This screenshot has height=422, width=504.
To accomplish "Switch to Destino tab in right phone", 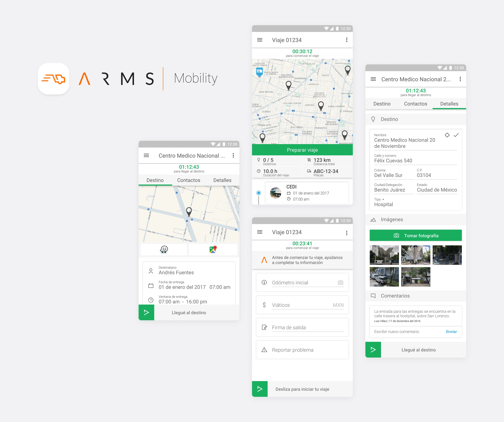I will [382, 104].
